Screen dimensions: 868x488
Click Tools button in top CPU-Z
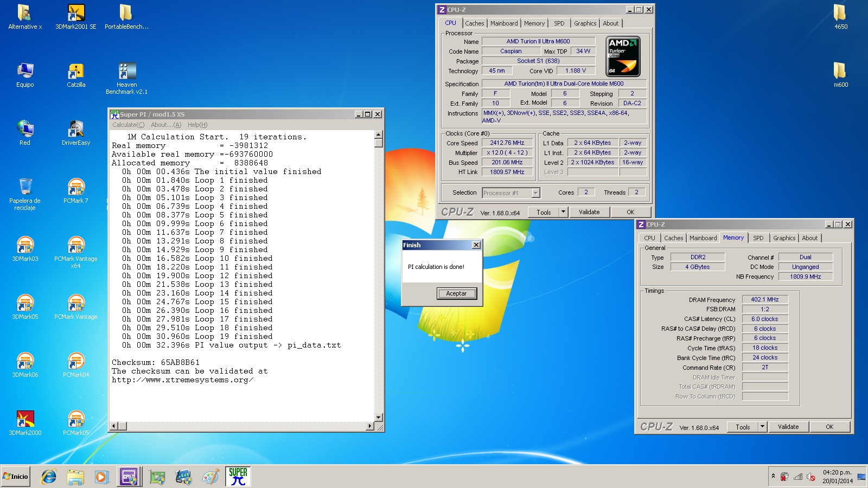544,212
